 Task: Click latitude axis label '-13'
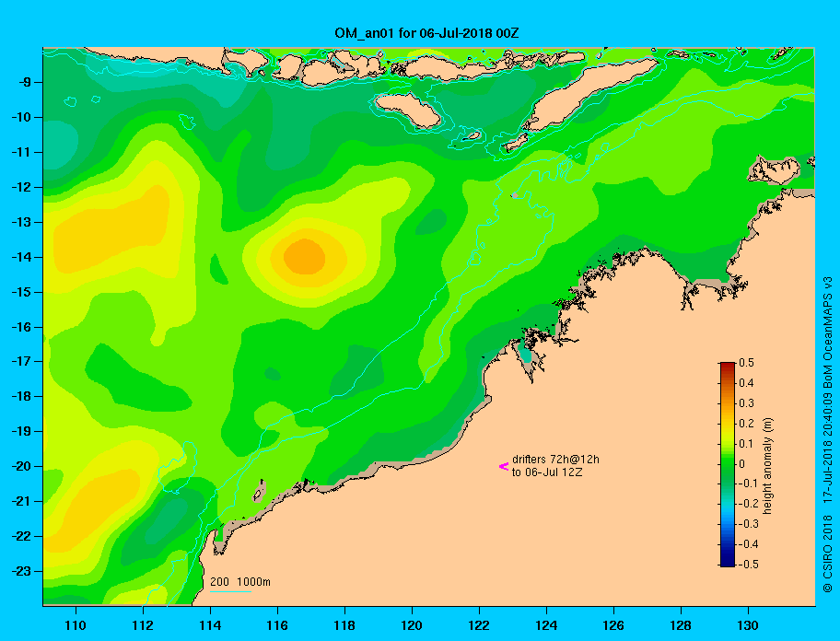click(22, 222)
